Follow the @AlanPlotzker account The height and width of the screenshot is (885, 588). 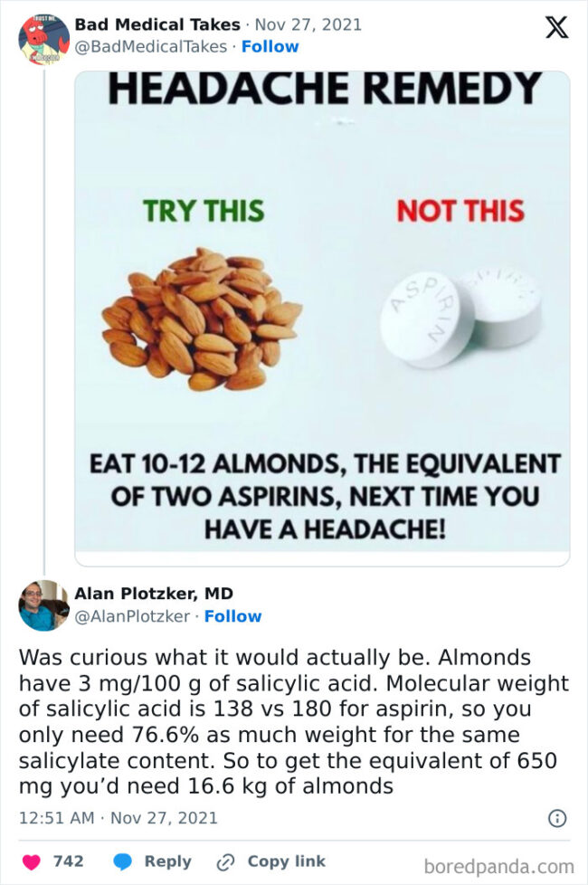click(x=232, y=616)
